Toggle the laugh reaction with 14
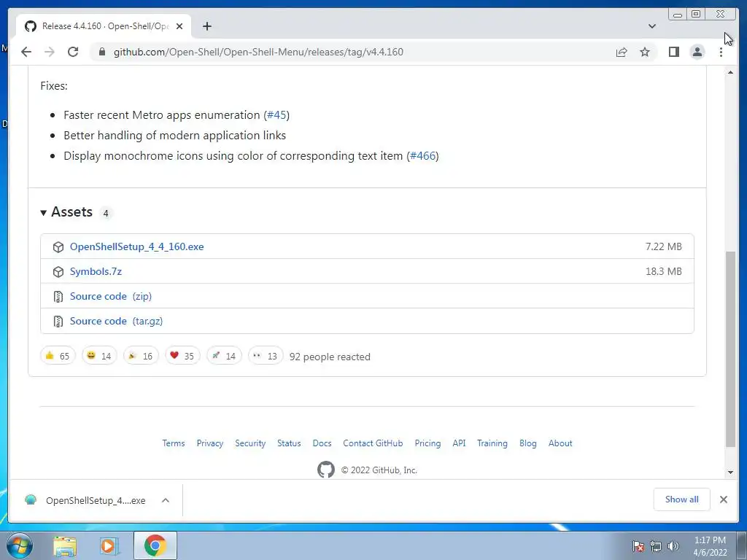The image size is (747, 560). (x=99, y=356)
